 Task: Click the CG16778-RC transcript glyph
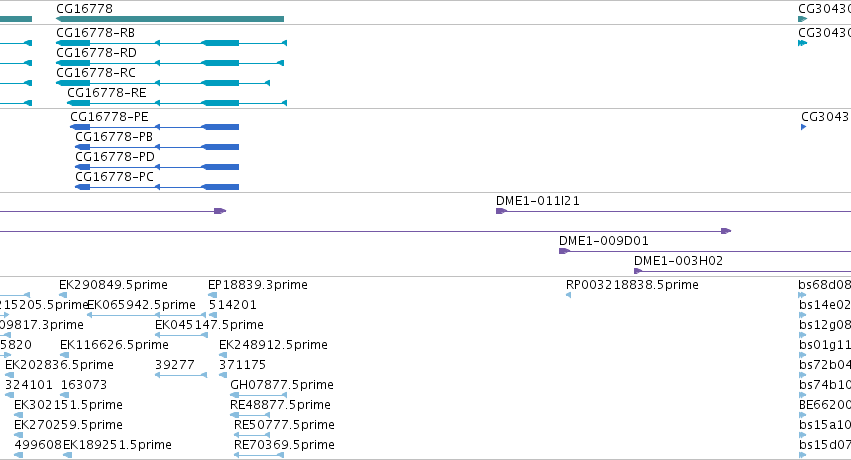pyautogui.click(x=163, y=83)
